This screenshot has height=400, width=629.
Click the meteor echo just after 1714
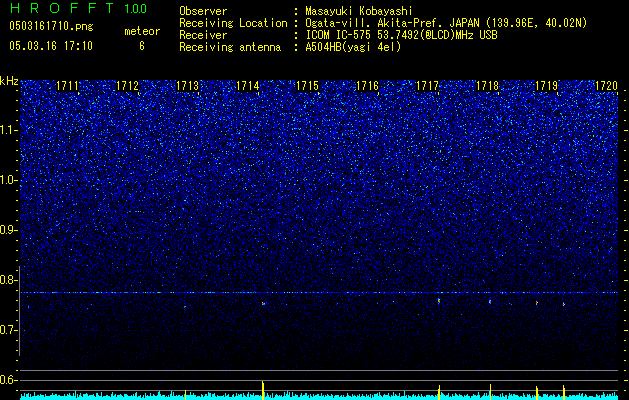(x=263, y=304)
